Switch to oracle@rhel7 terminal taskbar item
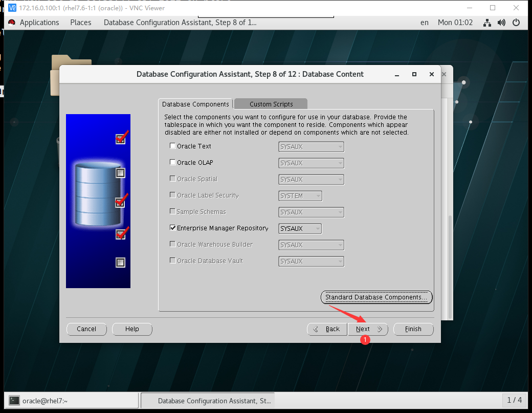This screenshot has width=532, height=413. [x=71, y=401]
